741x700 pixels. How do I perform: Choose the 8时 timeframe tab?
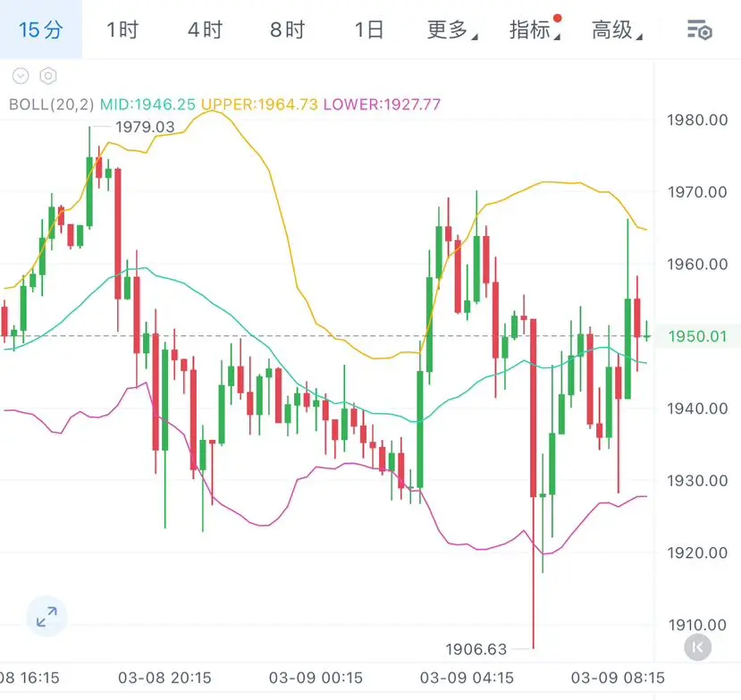click(287, 30)
